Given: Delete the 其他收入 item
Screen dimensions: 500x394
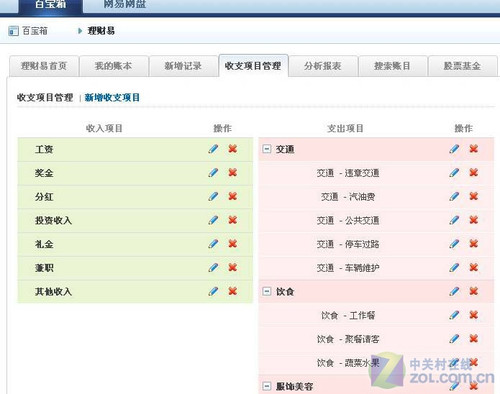Looking at the screenshot, I should 233,291.
